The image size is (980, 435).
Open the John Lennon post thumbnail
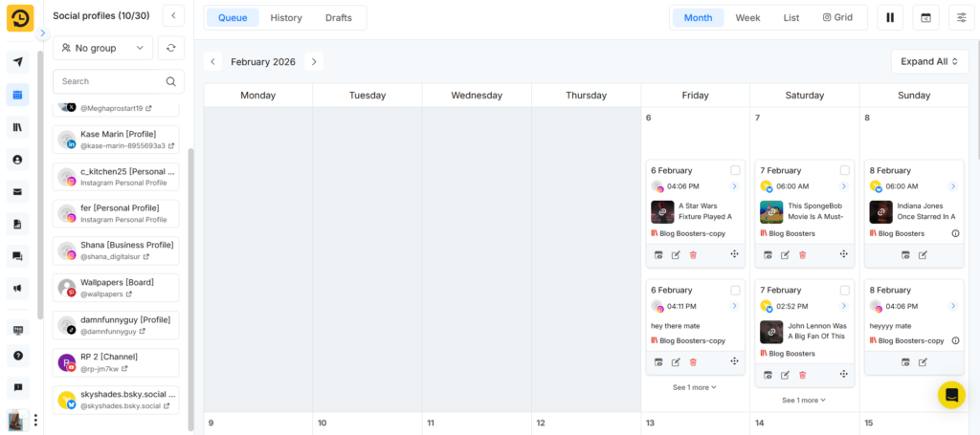pyautogui.click(x=771, y=332)
